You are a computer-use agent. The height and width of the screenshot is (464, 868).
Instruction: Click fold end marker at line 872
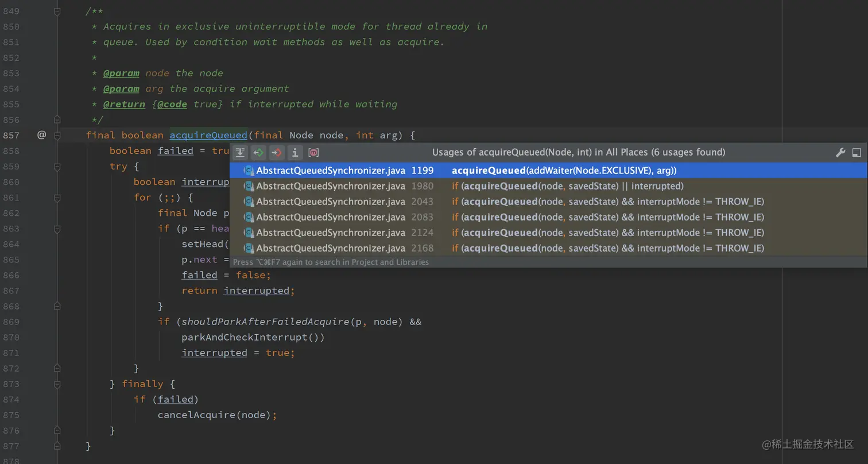(x=57, y=368)
